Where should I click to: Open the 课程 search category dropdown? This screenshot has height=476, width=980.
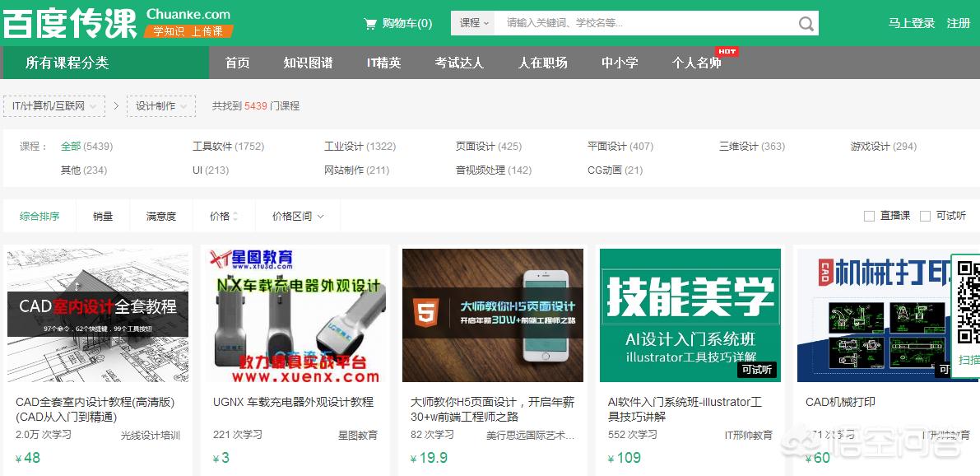click(x=471, y=22)
